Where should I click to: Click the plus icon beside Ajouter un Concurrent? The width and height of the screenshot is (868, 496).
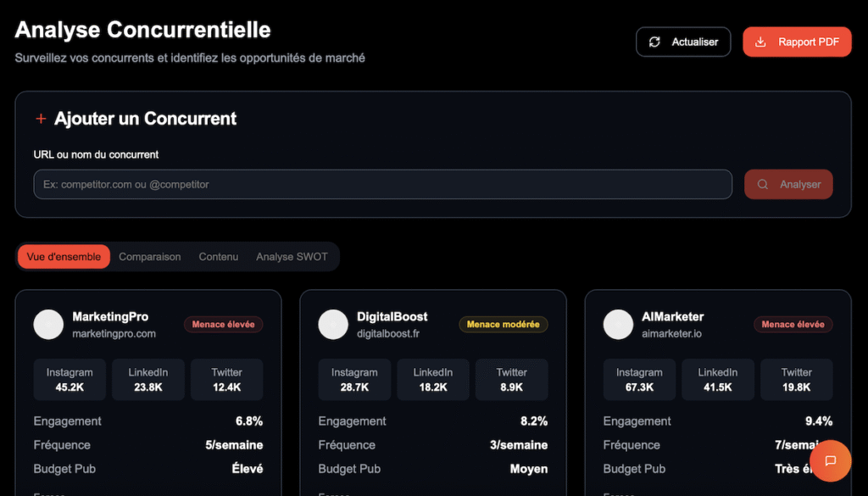41,119
